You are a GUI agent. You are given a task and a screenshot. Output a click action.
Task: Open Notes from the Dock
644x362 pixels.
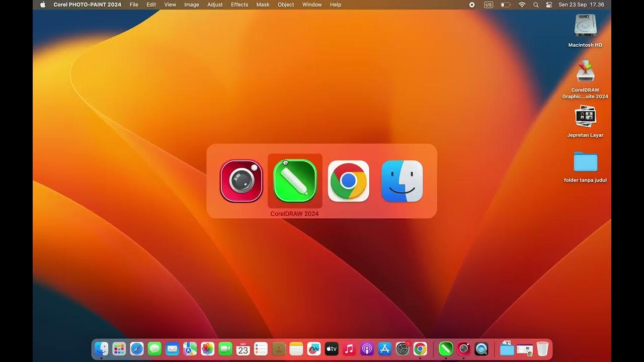(296, 348)
